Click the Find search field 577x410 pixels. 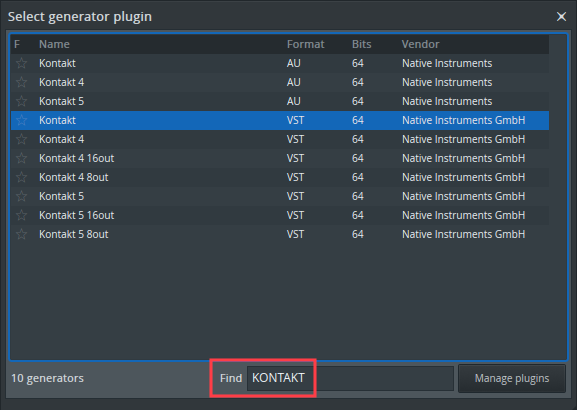pos(350,378)
